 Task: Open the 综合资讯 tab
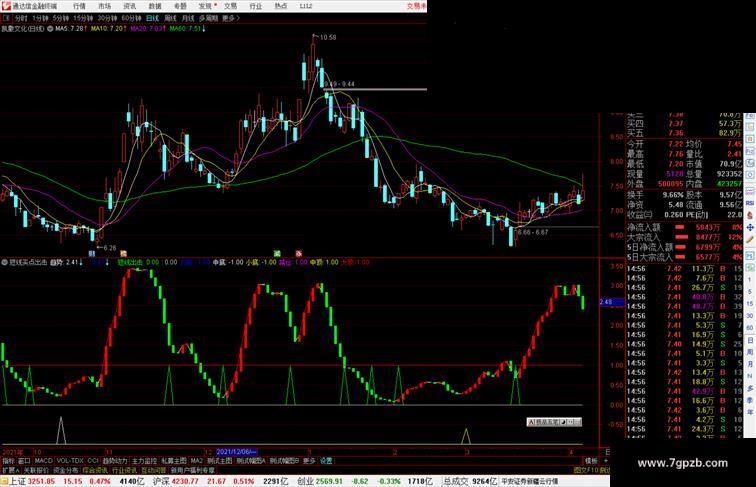95,470
